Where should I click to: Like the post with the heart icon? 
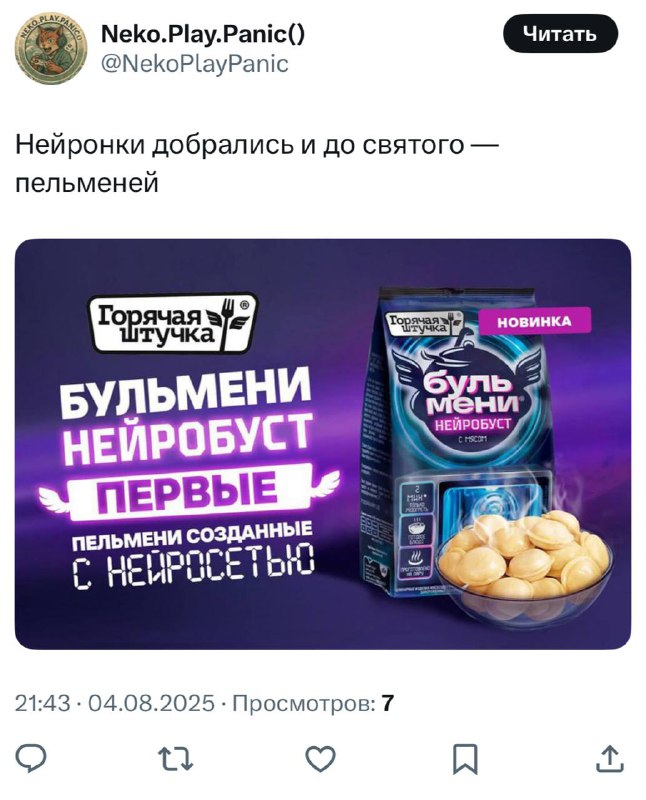pos(320,759)
